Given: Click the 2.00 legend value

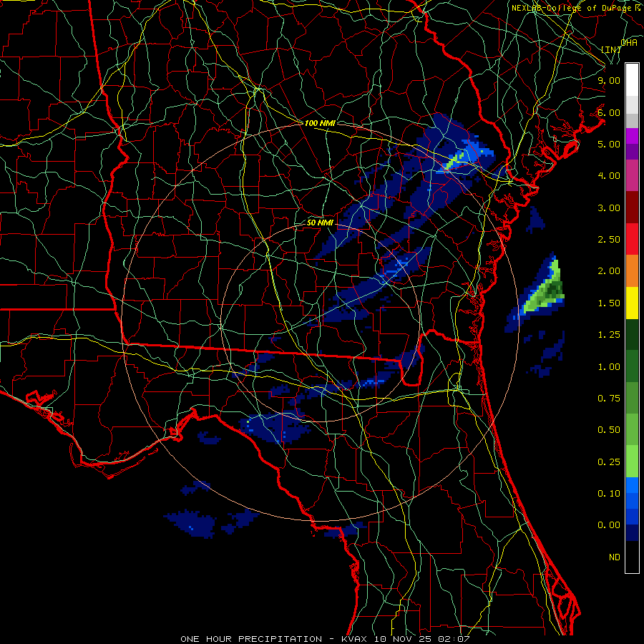Looking at the screenshot, I should coord(609,271).
